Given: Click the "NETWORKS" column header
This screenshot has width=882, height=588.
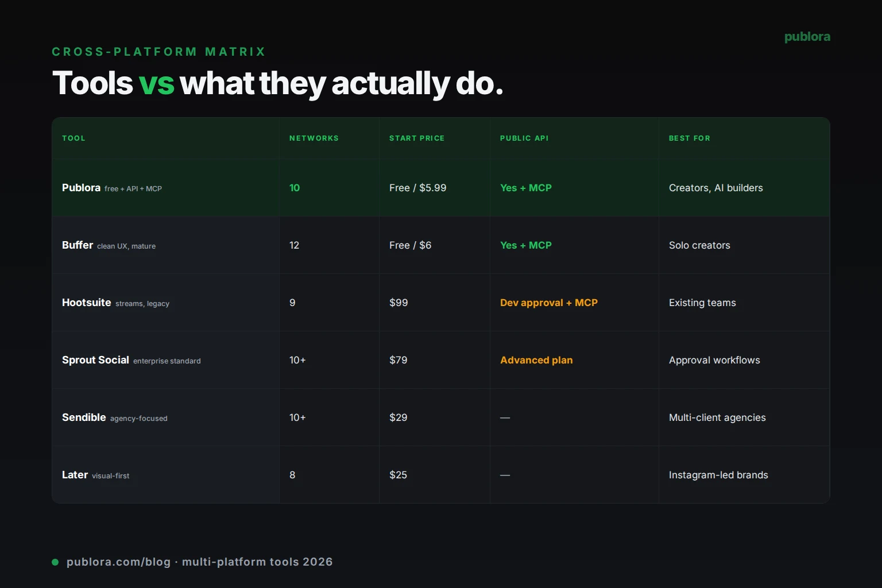Looking at the screenshot, I should click(x=314, y=138).
